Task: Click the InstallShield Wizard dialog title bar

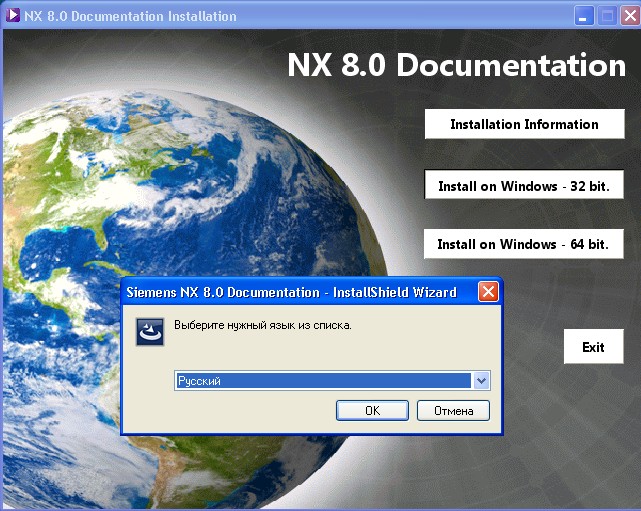Action: point(290,292)
